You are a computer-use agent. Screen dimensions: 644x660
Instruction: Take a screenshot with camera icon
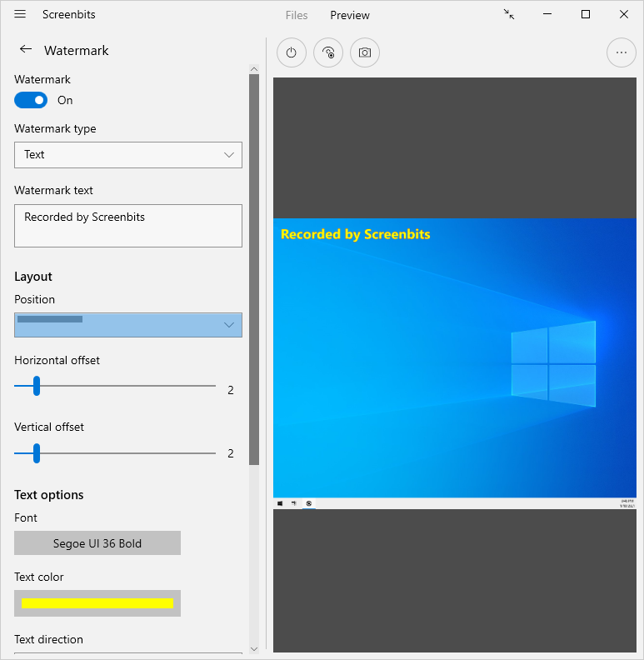coord(365,52)
